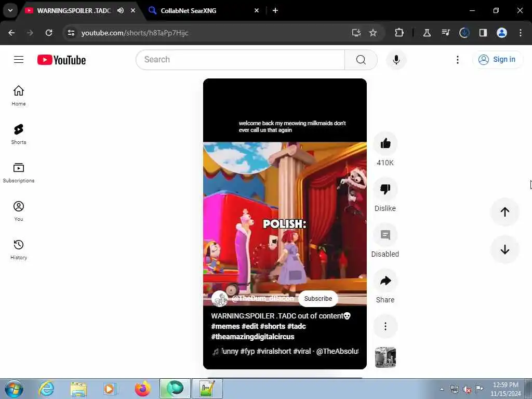Viewport: 532px width, 399px height.
Task: Expand the tab search dropdown
Action: tap(10, 10)
